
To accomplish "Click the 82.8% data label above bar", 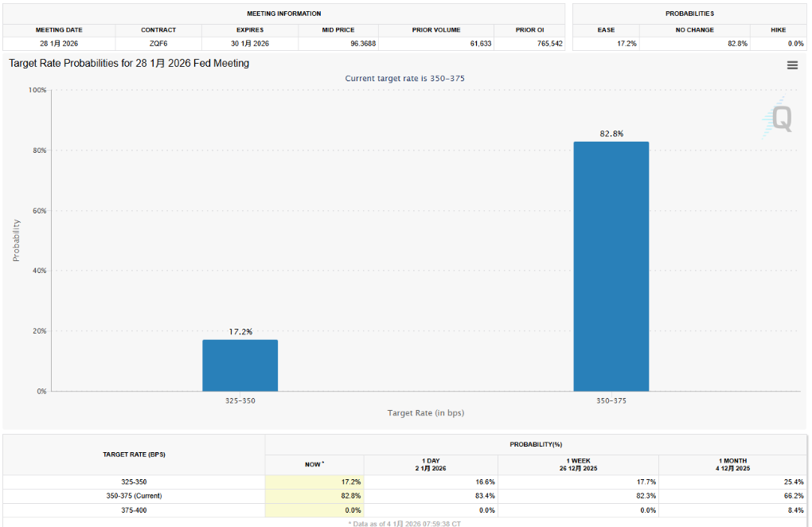I will (611, 134).
